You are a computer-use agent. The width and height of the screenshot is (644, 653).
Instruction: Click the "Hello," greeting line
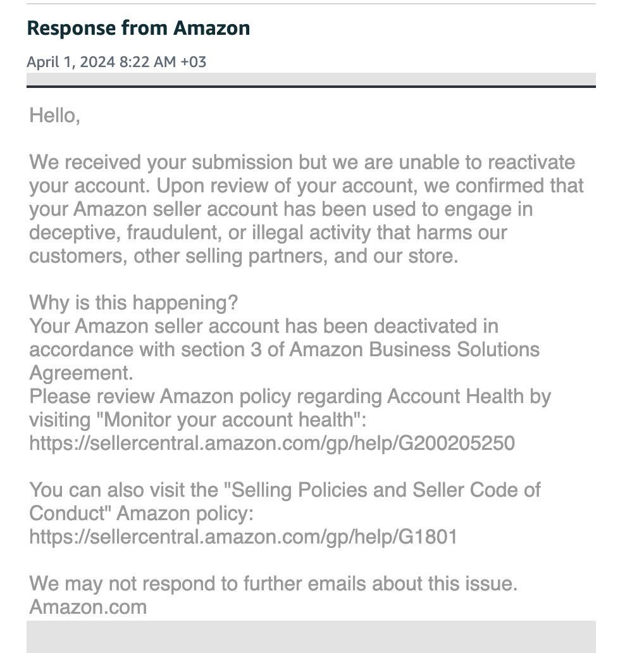click(x=54, y=115)
